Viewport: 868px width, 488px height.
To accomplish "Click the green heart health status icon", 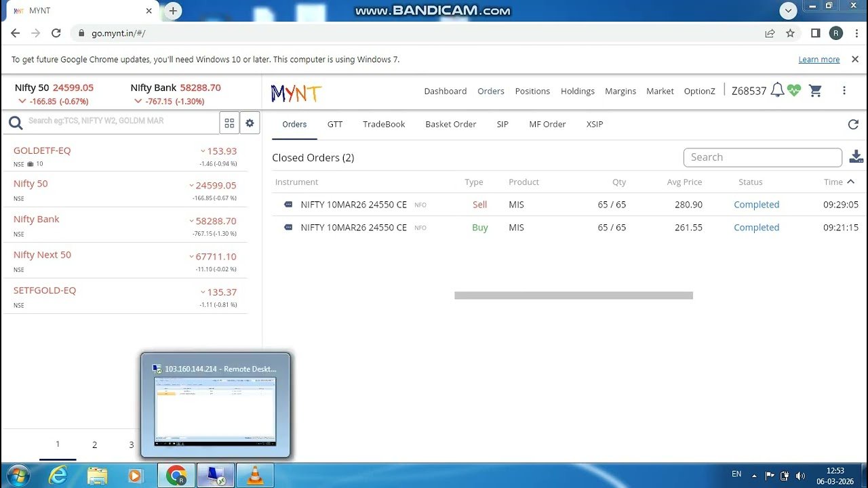I will click(x=793, y=90).
